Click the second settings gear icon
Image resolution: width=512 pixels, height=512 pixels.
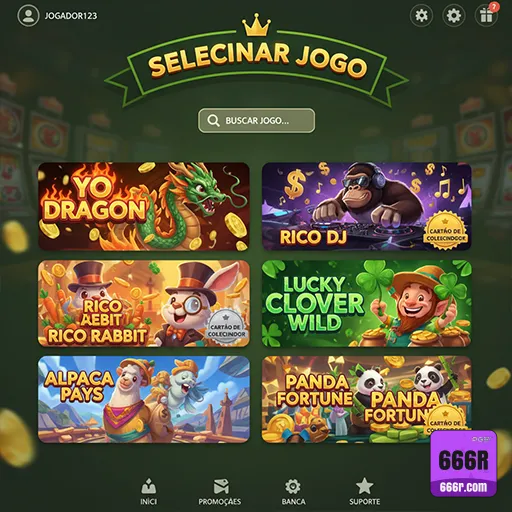pos(454,15)
